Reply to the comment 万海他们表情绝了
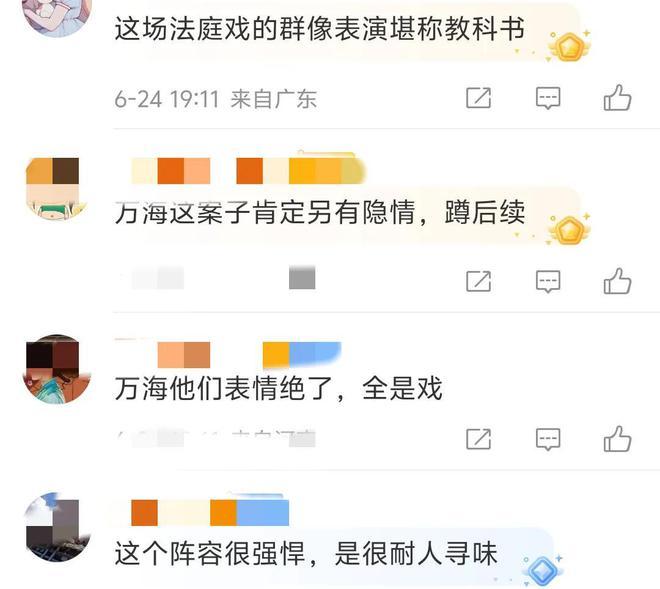Image resolution: width=660 pixels, height=589 pixels. coord(548,439)
